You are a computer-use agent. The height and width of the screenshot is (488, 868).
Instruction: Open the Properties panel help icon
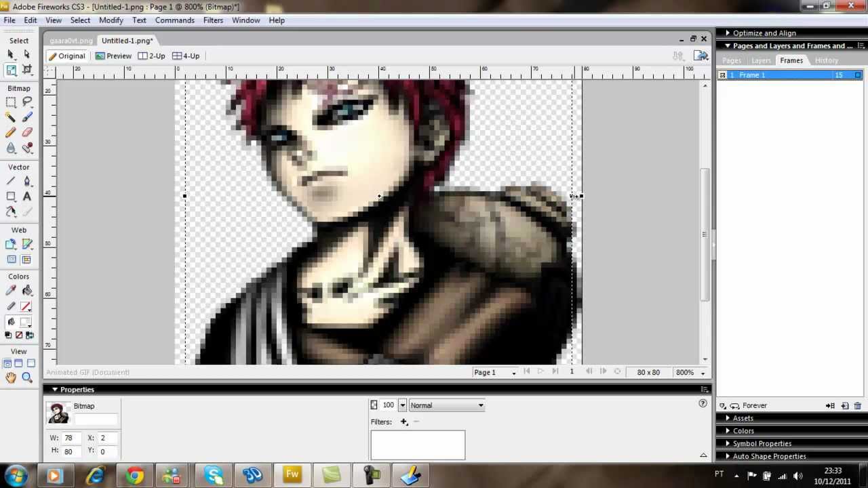(703, 404)
